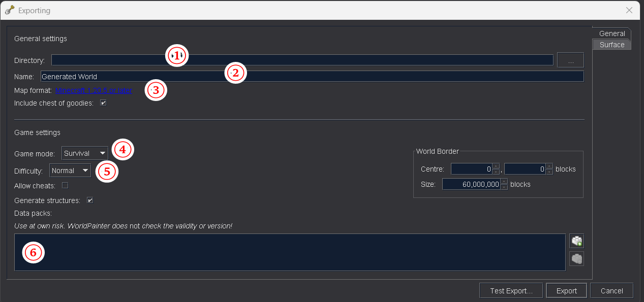The image size is (644, 302).
Task: Cancel the export dialog
Action: 611,291
